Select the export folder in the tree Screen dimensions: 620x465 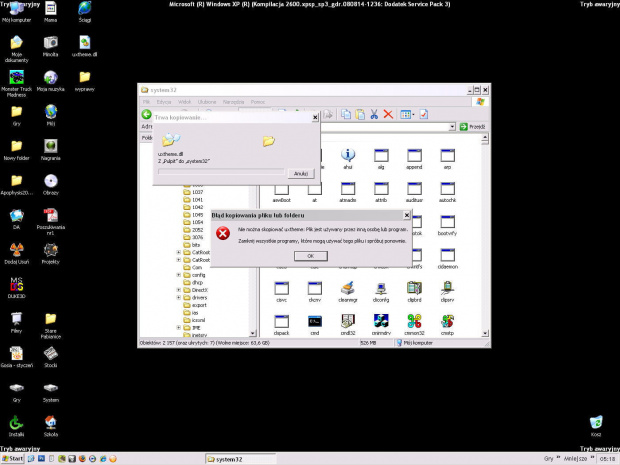click(x=195, y=305)
